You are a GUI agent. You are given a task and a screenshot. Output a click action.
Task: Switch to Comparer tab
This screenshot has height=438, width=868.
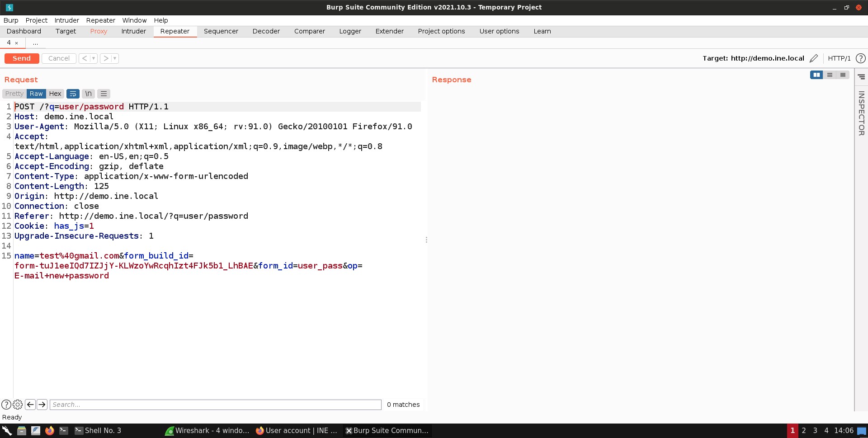click(310, 31)
